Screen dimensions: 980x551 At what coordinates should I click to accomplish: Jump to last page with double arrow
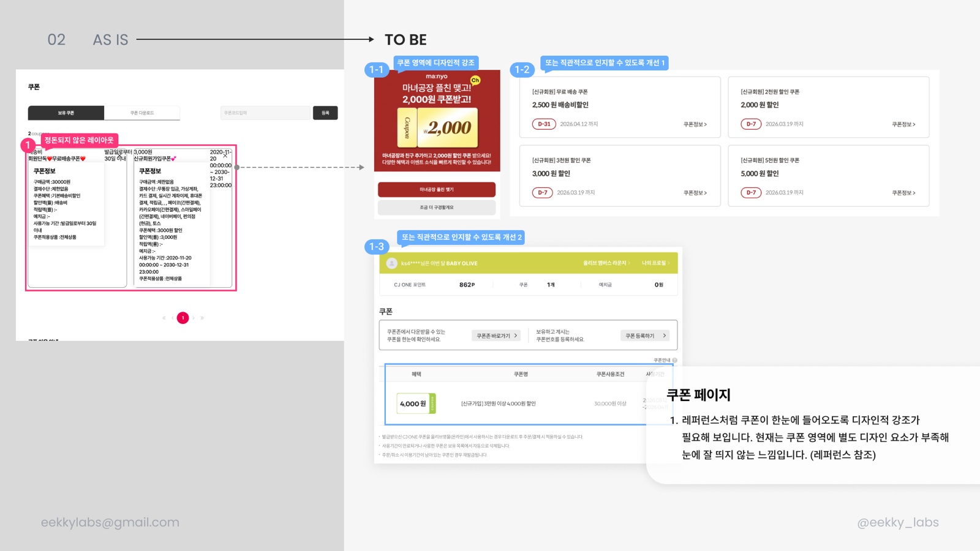202,318
